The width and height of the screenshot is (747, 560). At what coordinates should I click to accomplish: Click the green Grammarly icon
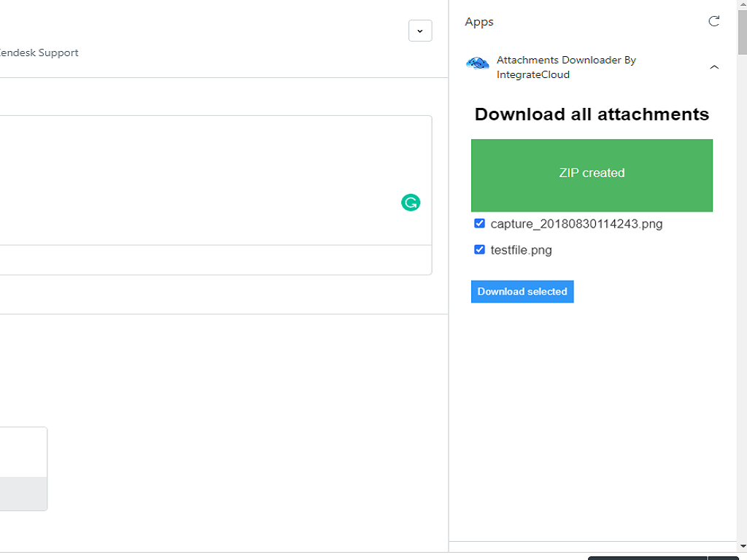tap(411, 203)
